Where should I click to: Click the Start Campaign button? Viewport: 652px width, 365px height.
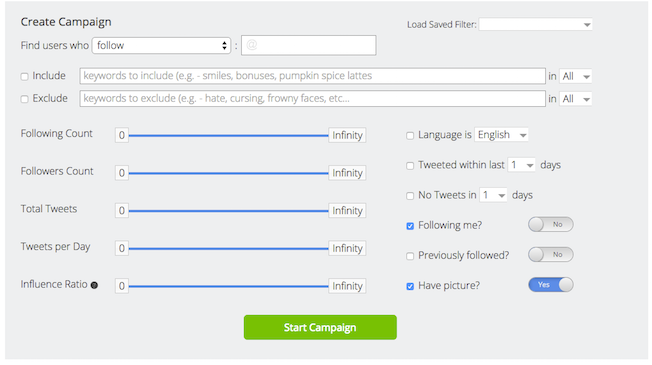click(320, 327)
